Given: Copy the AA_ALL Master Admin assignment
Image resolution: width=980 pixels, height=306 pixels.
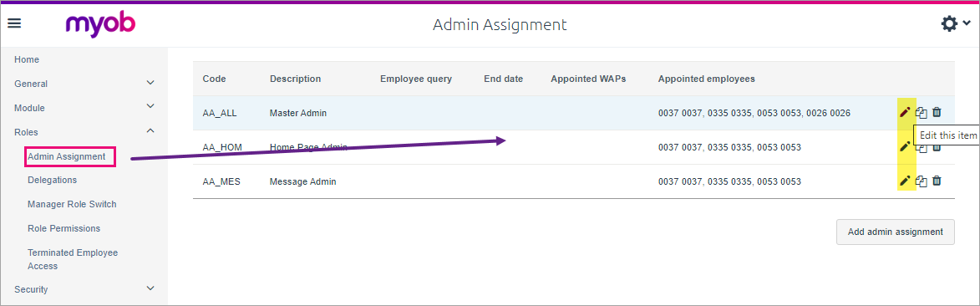Looking at the screenshot, I should (922, 113).
